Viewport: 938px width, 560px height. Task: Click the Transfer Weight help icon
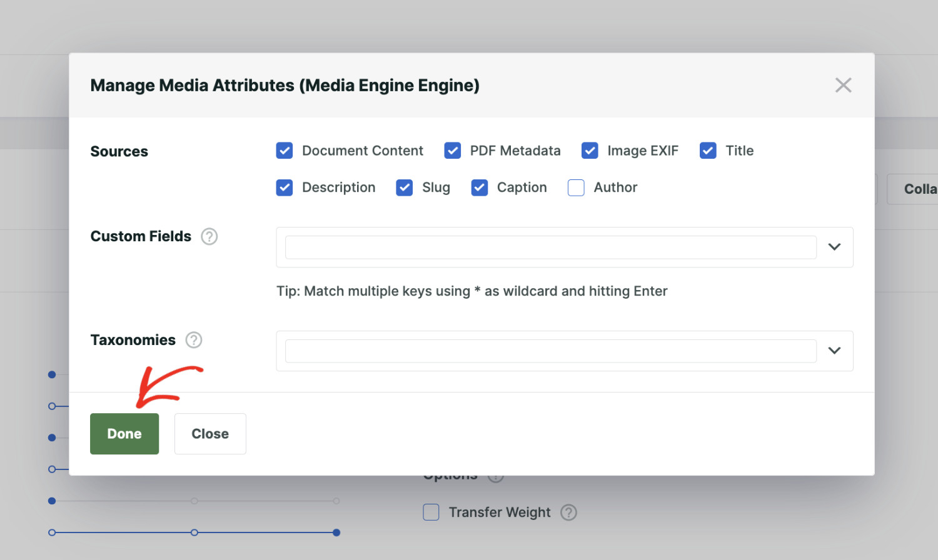pyautogui.click(x=568, y=512)
